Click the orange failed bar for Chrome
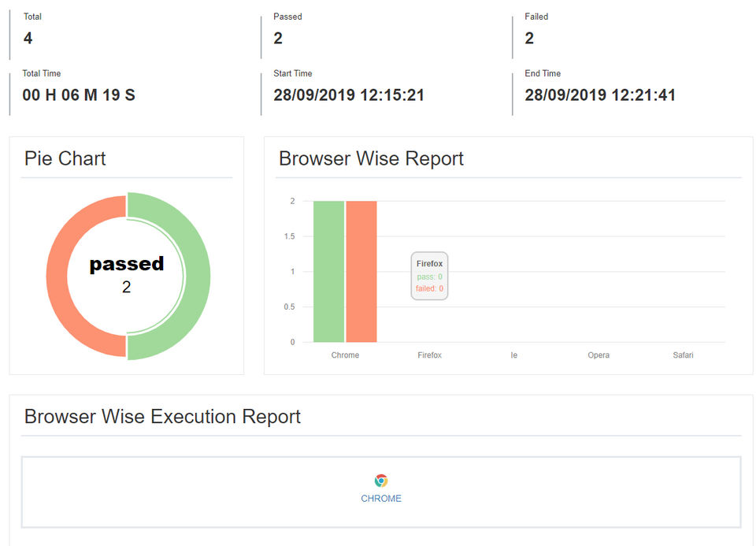Image resolution: width=756 pixels, height=546 pixels. [361, 272]
